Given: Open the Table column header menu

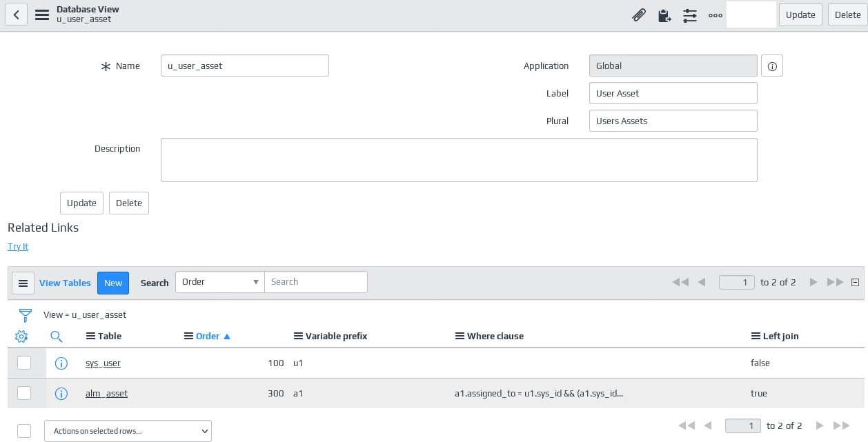Looking at the screenshot, I should click(90, 336).
